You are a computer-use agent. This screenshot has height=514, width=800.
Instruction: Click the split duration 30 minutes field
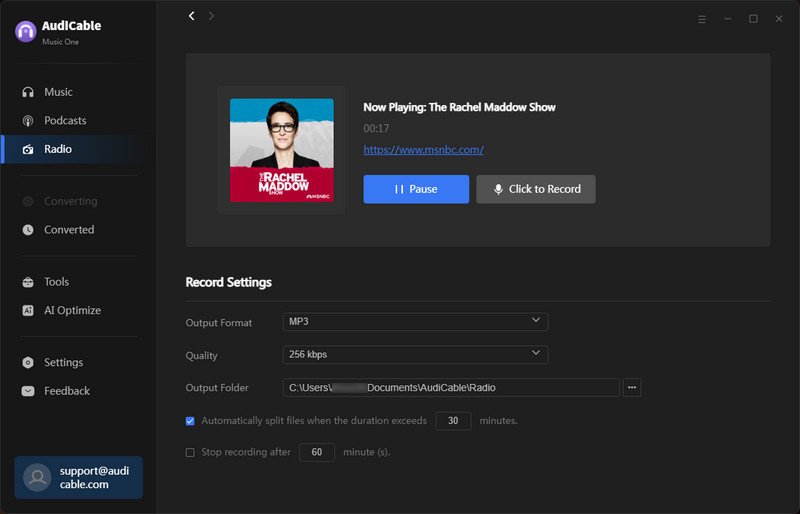point(453,421)
